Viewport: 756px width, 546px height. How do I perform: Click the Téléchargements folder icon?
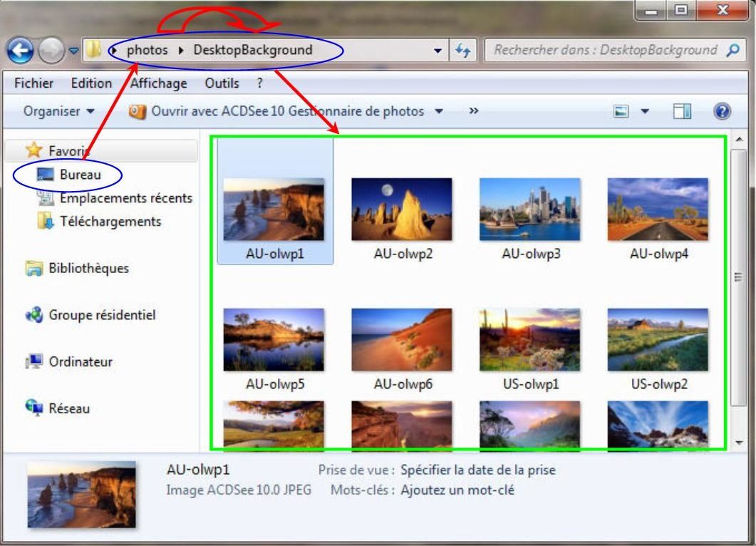[46, 221]
